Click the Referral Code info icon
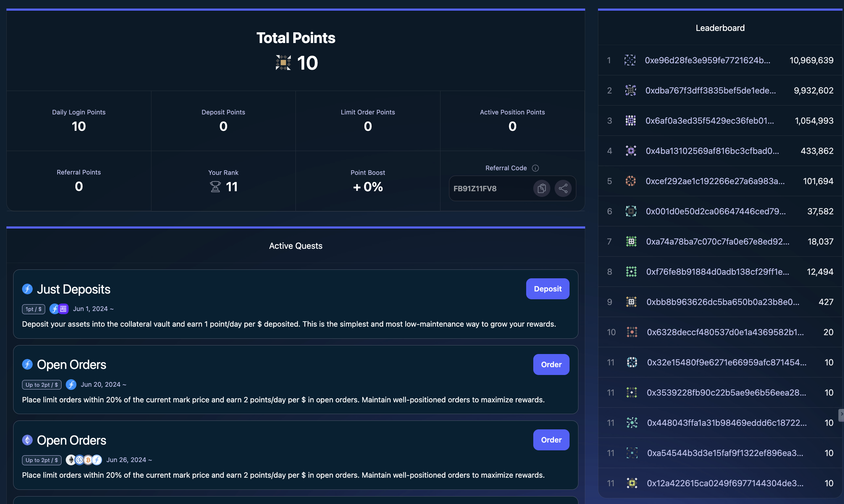844x504 pixels. coord(535,168)
